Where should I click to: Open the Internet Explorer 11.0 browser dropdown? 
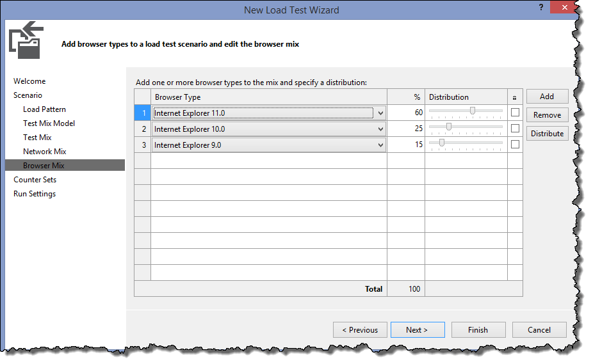click(x=380, y=113)
